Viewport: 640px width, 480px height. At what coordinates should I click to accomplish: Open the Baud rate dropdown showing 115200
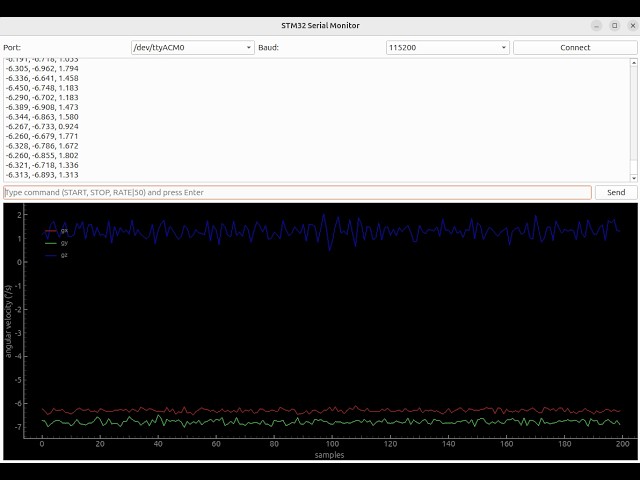(448, 47)
